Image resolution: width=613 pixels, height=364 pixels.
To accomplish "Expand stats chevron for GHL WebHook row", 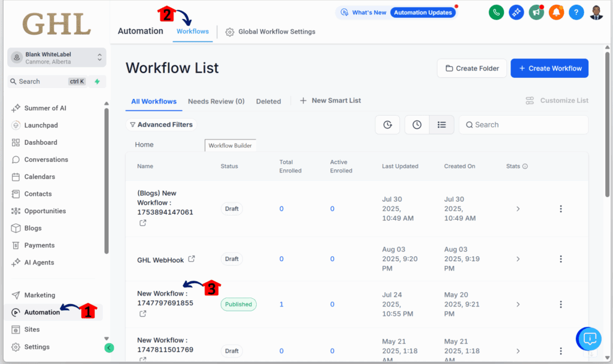I will tap(518, 259).
